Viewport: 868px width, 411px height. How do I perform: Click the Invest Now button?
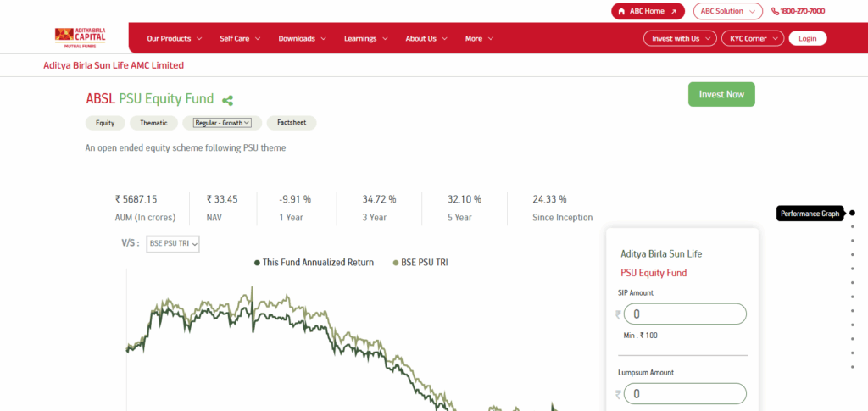click(x=721, y=95)
